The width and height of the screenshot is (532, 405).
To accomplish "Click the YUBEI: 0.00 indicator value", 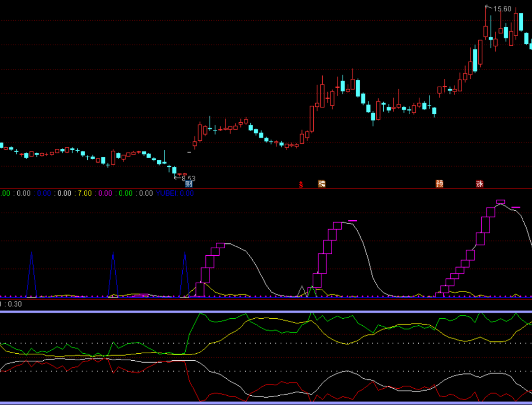I will coord(175,194).
